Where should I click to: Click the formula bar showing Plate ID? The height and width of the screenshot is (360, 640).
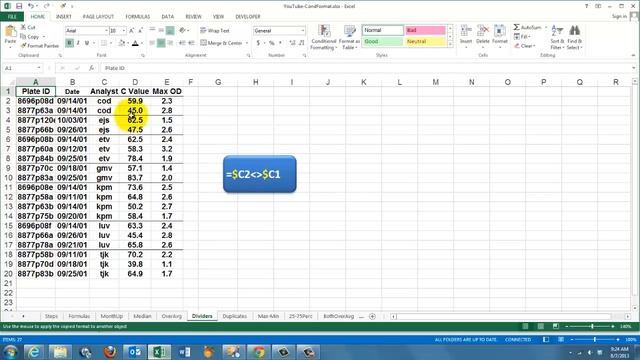pyautogui.click(x=365, y=68)
